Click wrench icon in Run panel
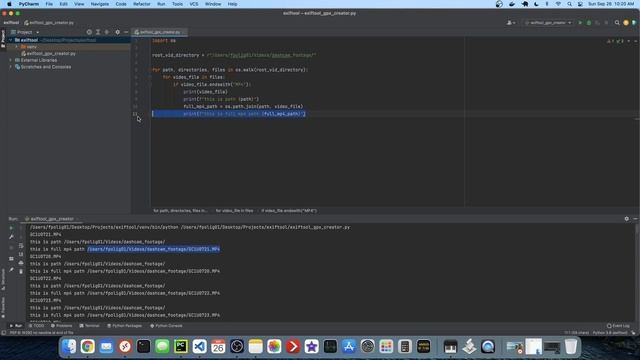Image resolution: width=640 pixels, height=360 pixels. tap(11, 237)
